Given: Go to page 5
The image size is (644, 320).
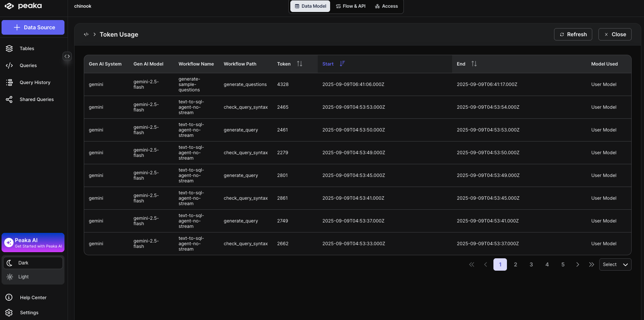Looking at the screenshot, I should pos(563,264).
